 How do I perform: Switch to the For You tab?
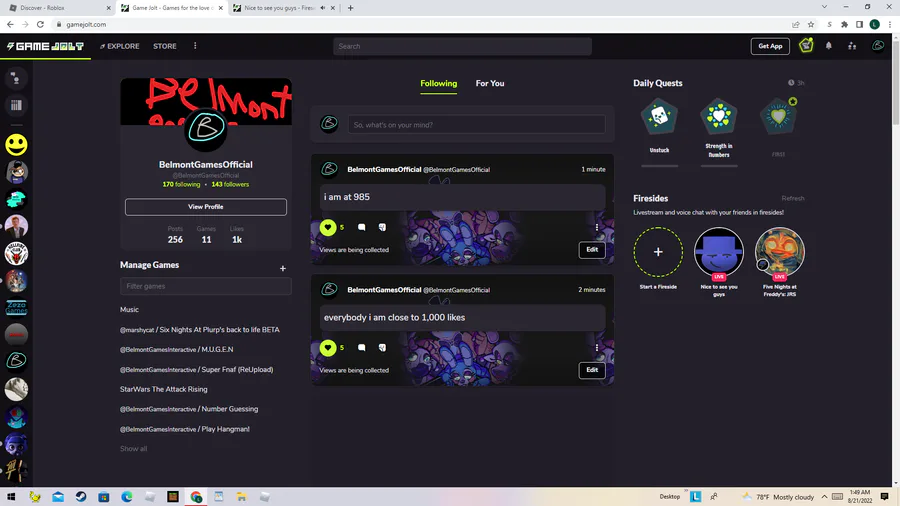point(490,84)
